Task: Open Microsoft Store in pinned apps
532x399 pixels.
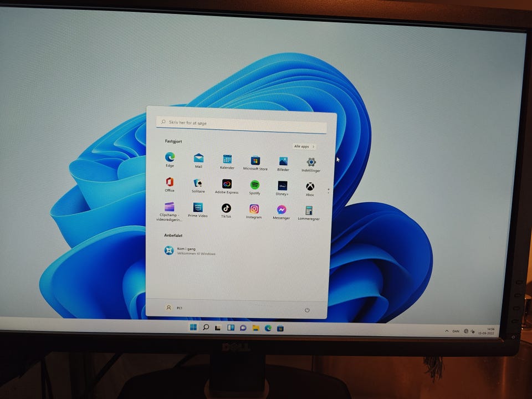Action: (x=255, y=163)
